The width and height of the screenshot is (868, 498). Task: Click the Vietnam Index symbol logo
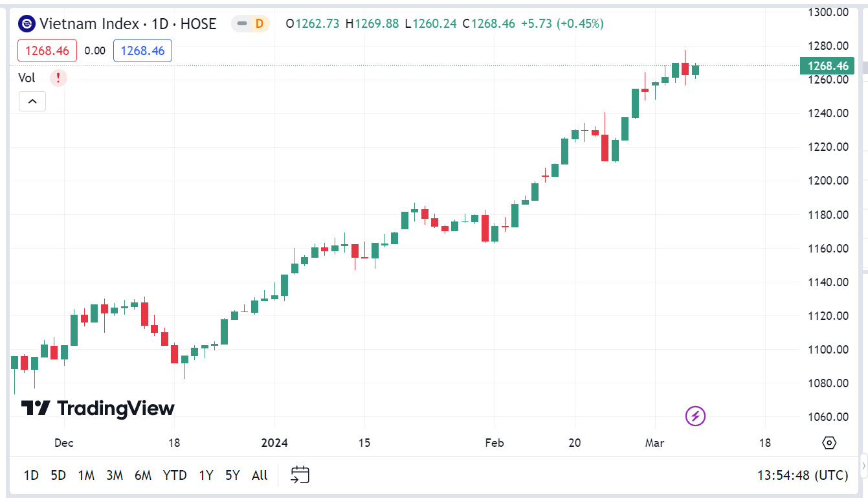point(27,24)
